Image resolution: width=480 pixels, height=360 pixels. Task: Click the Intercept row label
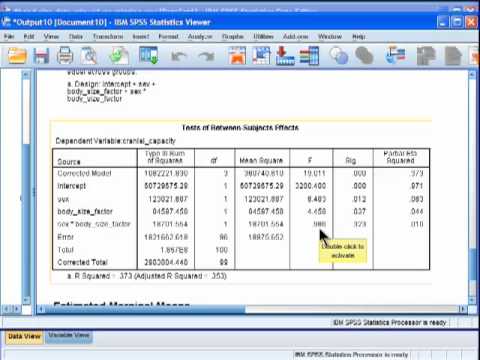(72, 186)
